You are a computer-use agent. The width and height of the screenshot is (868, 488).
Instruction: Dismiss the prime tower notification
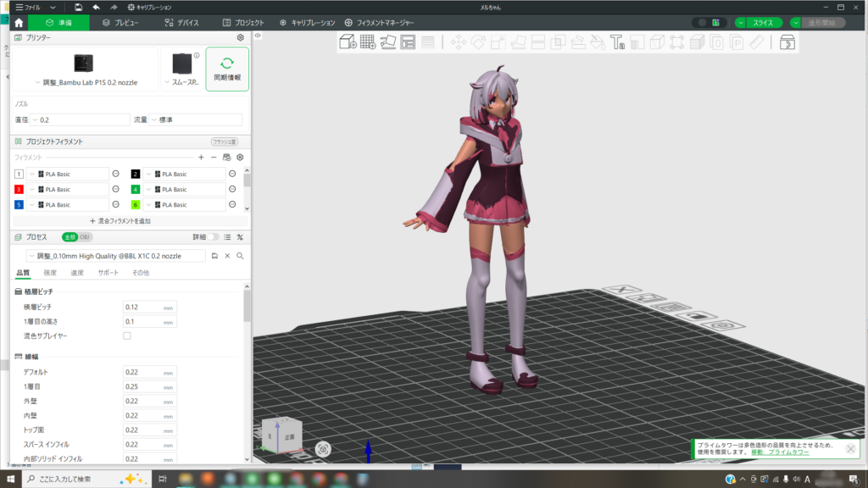[x=851, y=449]
